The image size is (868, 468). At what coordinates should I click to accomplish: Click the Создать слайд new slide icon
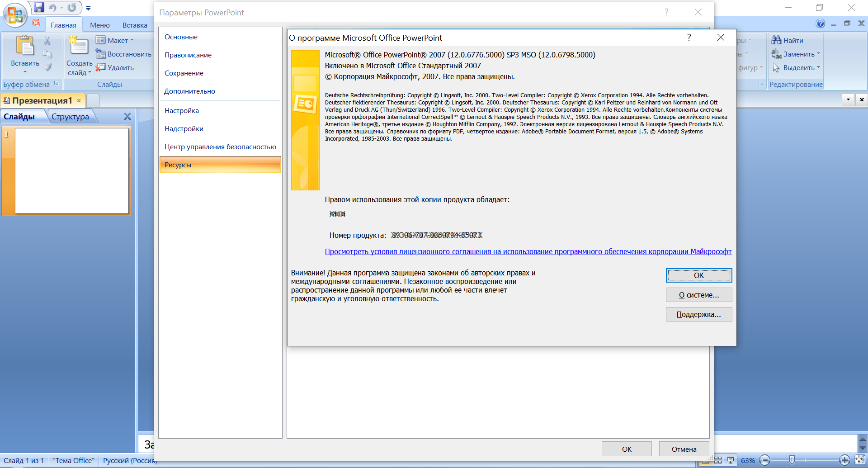pyautogui.click(x=79, y=46)
